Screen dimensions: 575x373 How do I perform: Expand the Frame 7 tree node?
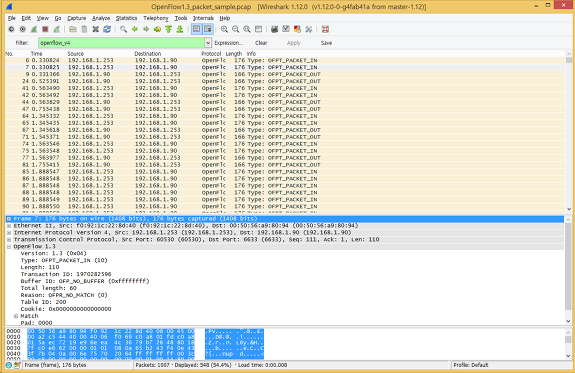[x=9, y=219]
